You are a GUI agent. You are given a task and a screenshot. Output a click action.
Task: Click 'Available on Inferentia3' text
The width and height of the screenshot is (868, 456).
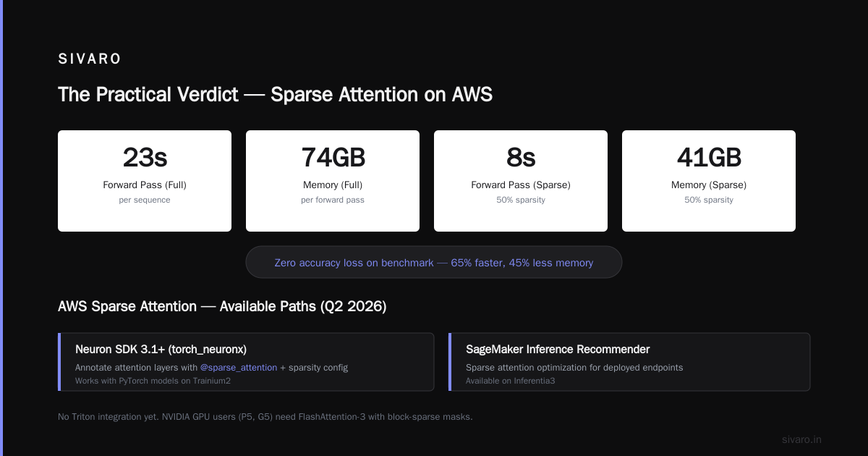click(x=510, y=381)
